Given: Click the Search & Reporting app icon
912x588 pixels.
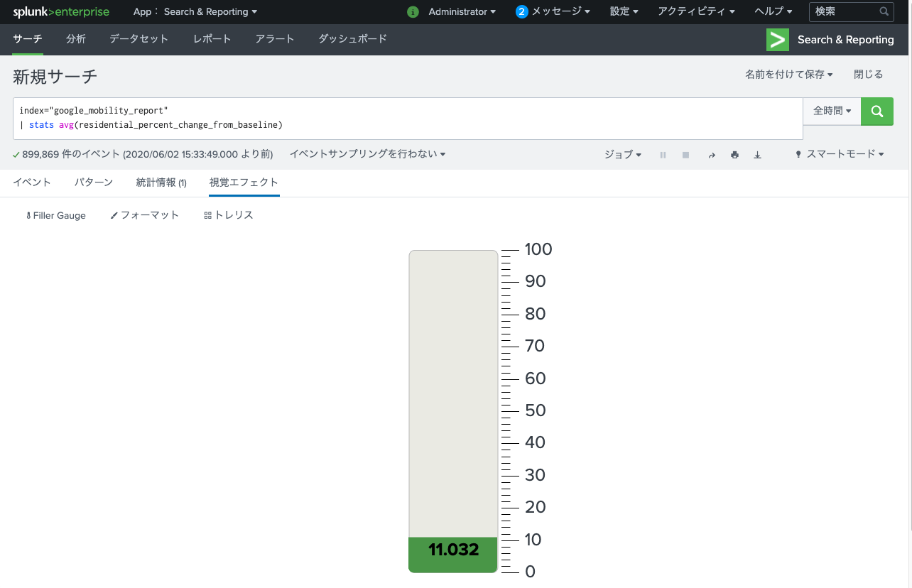Looking at the screenshot, I should click(x=777, y=40).
